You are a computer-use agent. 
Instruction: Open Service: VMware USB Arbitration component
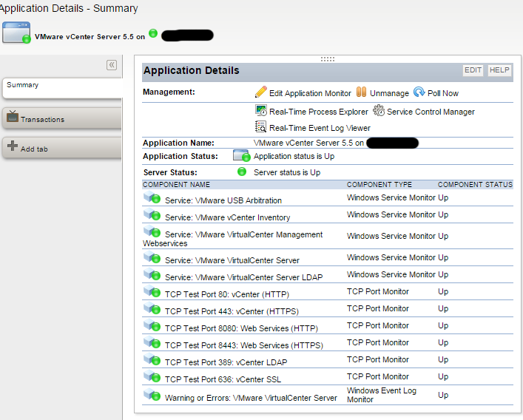tap(223, 200)
